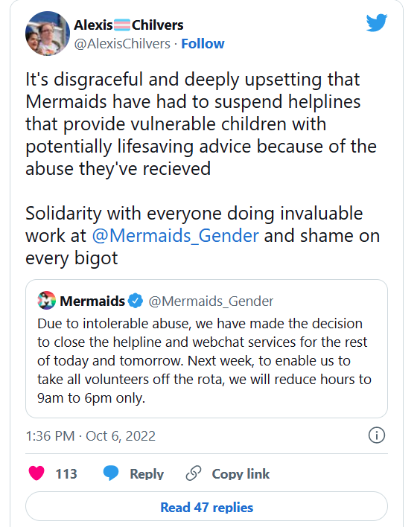Open Alexis Chilvers profile avatar
The width and height of the screenshot is (420, 527).
(48, 33)
